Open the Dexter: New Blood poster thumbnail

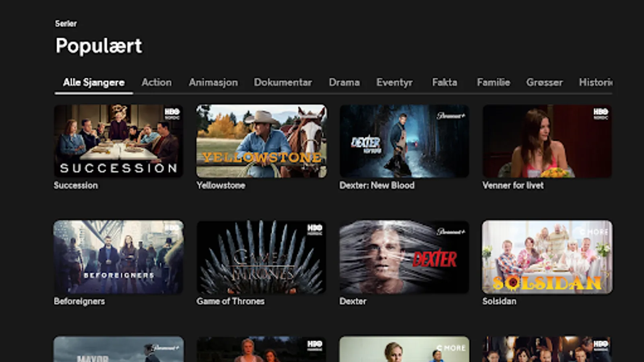tap(405, 141)
